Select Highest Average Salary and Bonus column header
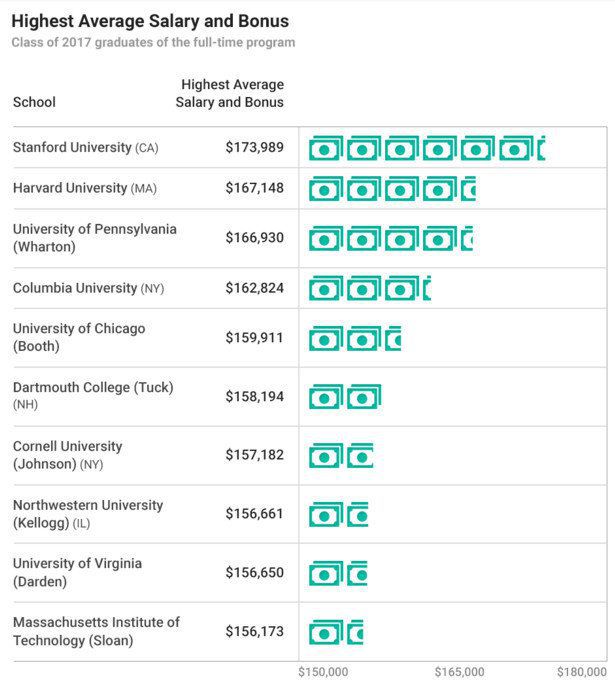Viewport: 615px width, 688px height. (x=230, y=93)
